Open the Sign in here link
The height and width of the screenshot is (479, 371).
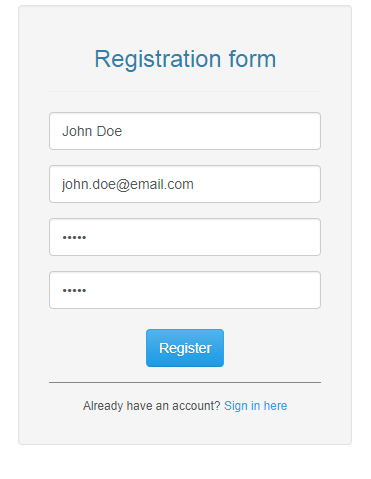[x=255, y=406]
